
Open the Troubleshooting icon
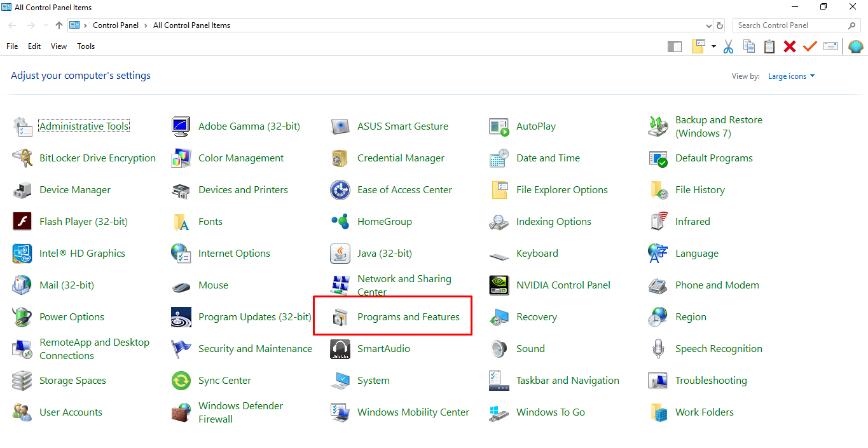tap(658, 381)
